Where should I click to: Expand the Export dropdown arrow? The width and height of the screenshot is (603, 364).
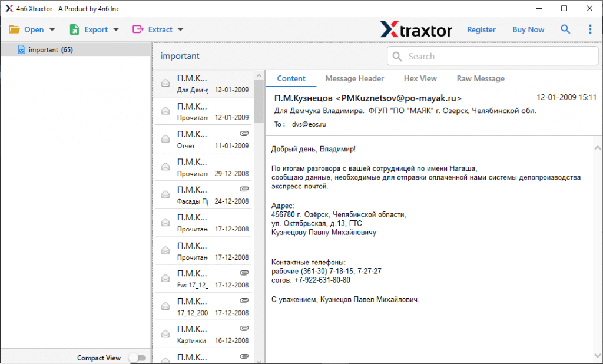116,29
